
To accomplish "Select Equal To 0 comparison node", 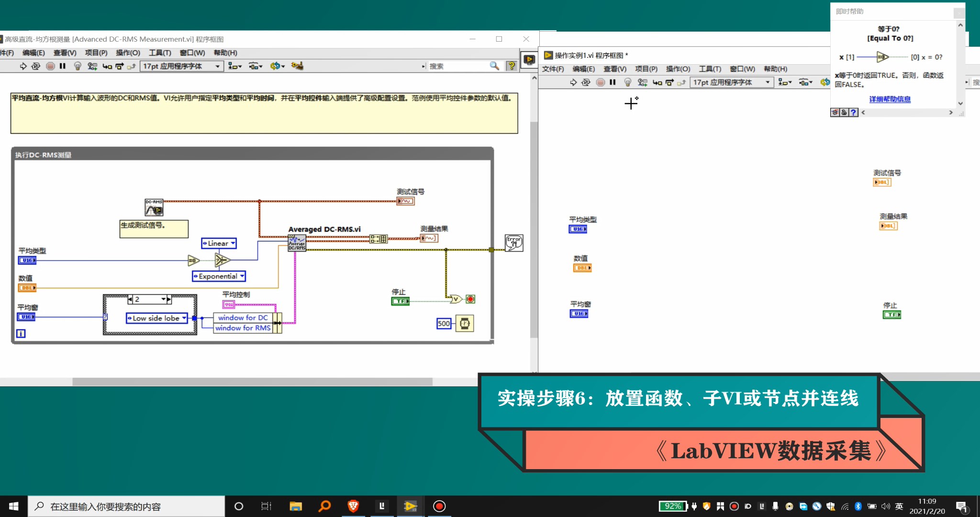I will click(x=194, y=260).
